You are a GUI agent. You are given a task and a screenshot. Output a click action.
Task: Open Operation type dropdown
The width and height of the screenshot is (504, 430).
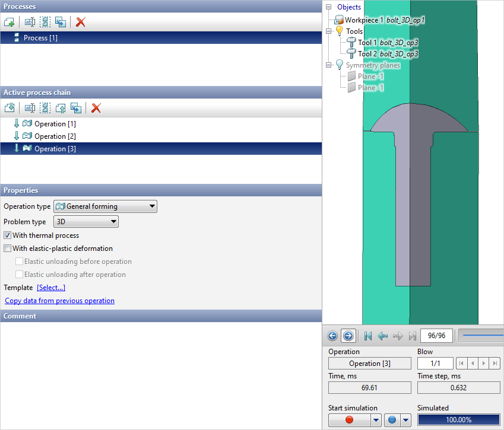(105, 206)
